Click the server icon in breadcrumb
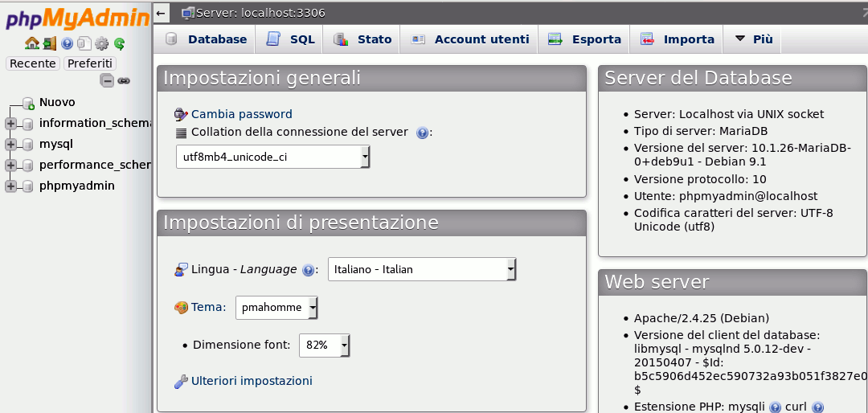 pyautogui.click(x=188, y=12)
